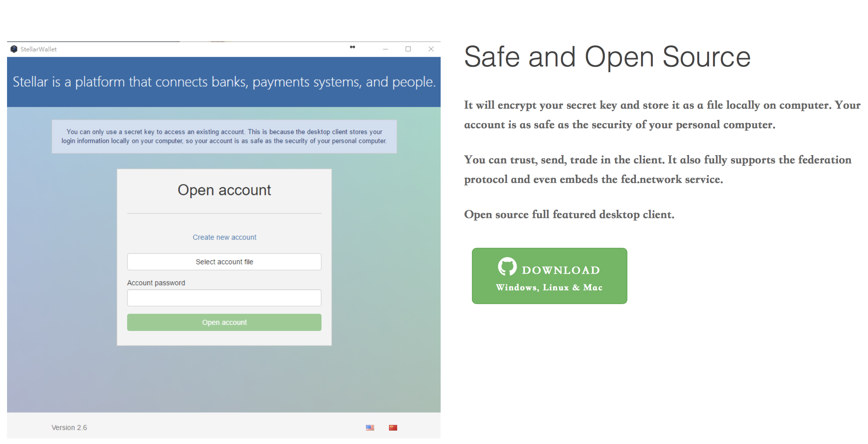Focus the Account password input field

click(x=224, y=298)
